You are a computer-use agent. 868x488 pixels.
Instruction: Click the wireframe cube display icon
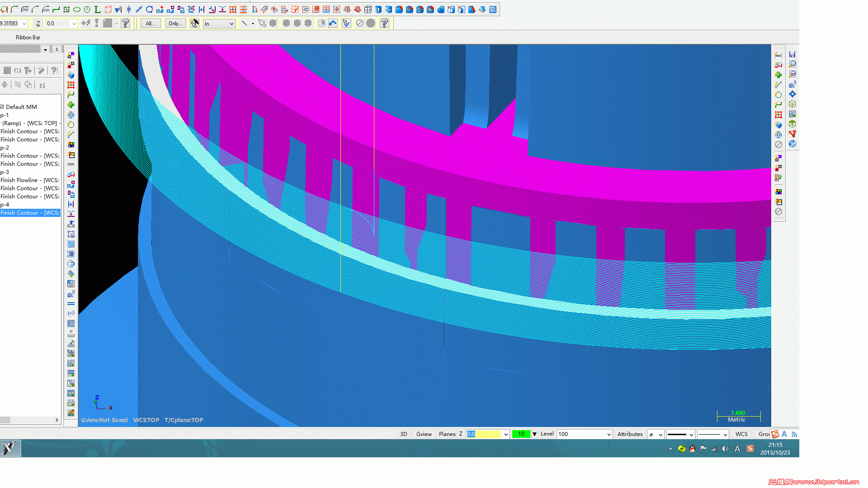click(368, 9)
